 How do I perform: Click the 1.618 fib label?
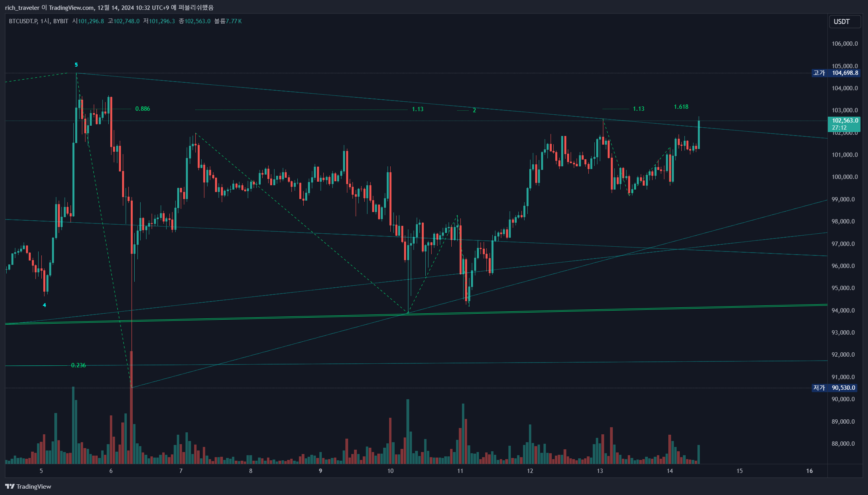(681, 107)
